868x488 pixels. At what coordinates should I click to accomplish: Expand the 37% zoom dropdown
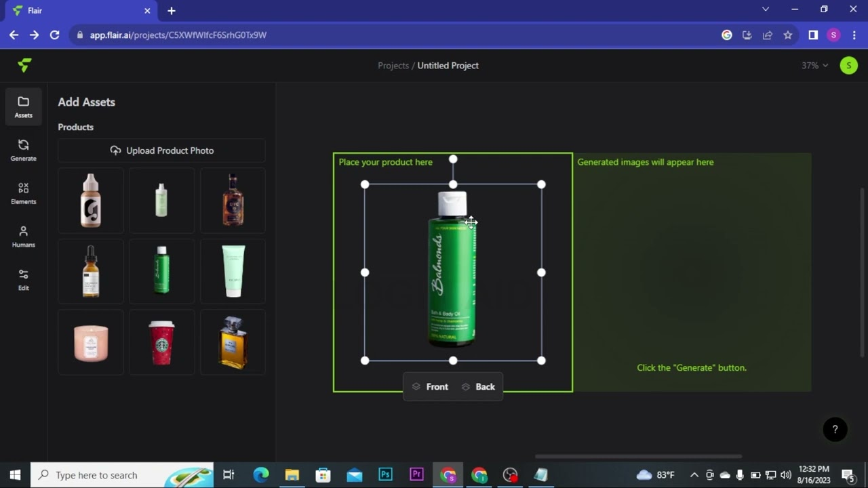[814, 65]
